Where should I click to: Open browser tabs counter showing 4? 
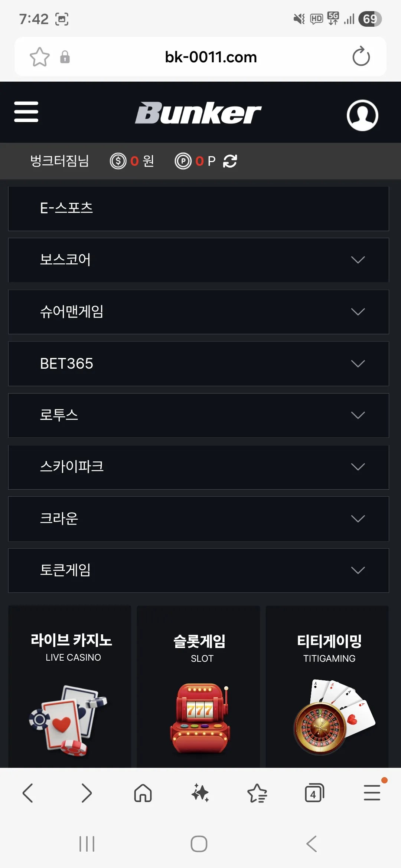click(314, 793)
